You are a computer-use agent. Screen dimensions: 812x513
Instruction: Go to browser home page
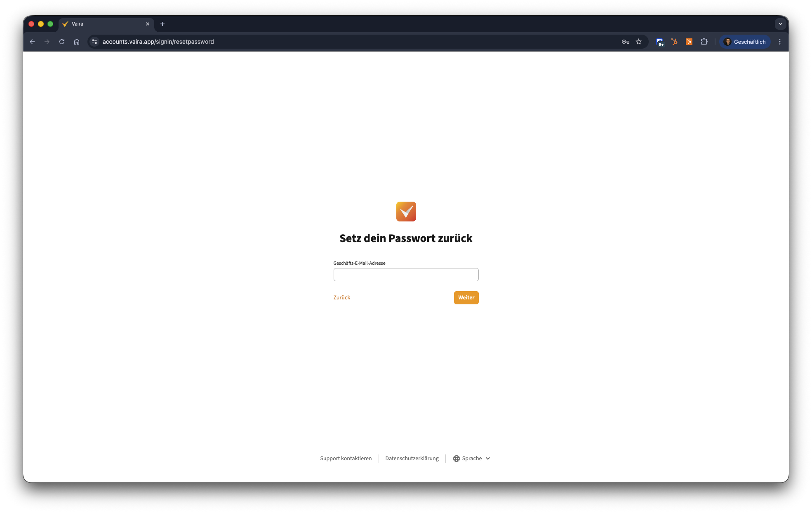(77, 42)
